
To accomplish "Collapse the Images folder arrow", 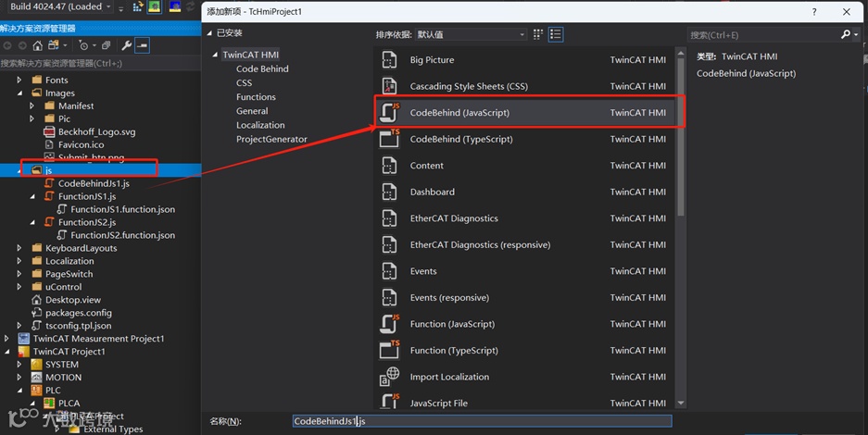I will [19, 93].
